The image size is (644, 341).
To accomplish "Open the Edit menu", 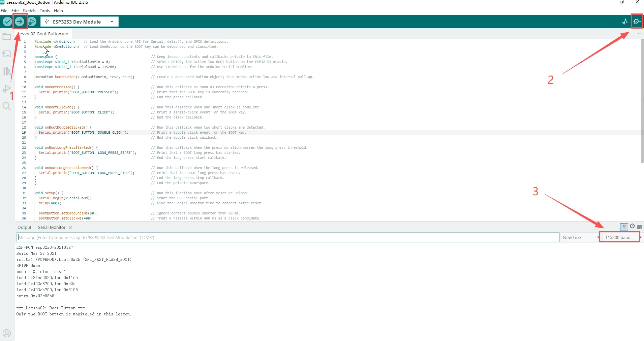I will click(x=15, y=11).
